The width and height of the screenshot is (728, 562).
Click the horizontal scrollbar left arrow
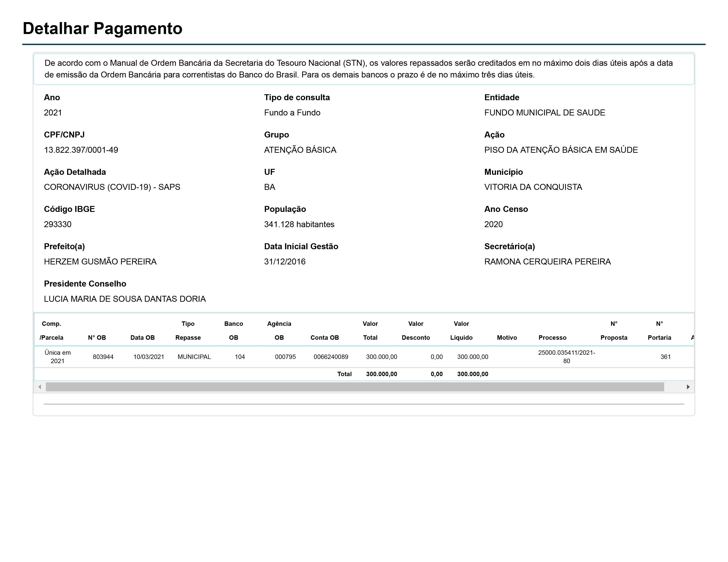tap(40, 387)
